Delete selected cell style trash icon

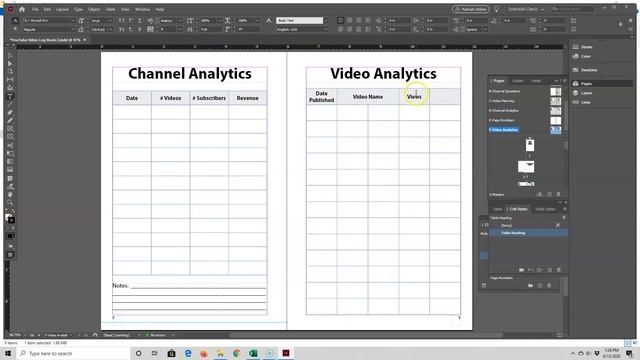(x=559, y=270)
